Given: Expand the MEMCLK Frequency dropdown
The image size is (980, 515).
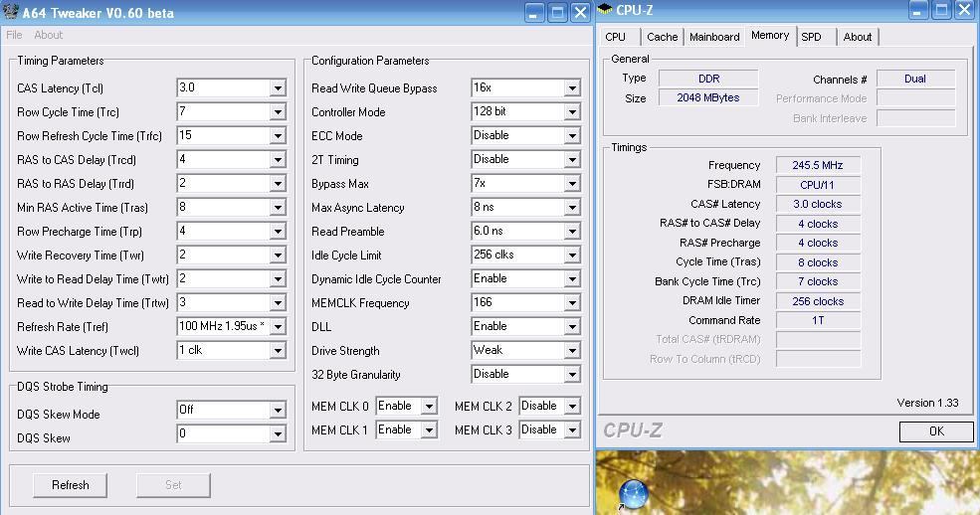Looking at the screenshot, I should click(x=572, y=303).
